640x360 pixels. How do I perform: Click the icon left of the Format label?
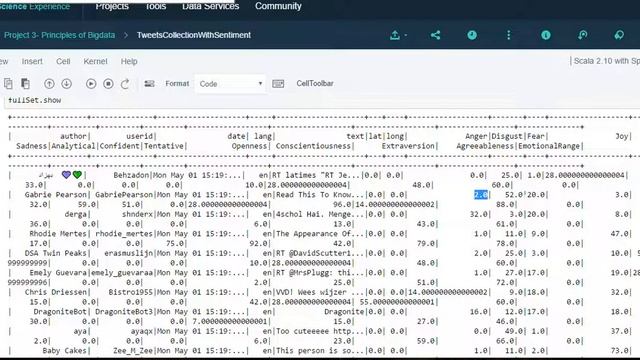click(x=149, y=84)
